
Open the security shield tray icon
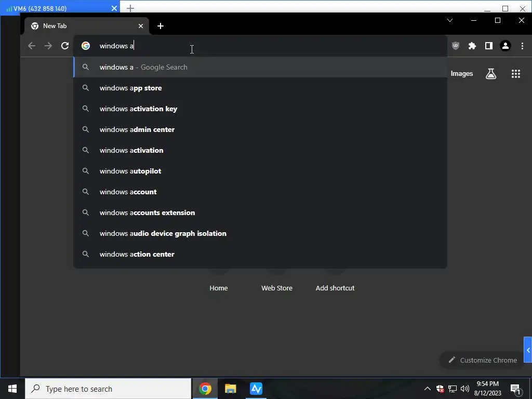tap(440, 389)
